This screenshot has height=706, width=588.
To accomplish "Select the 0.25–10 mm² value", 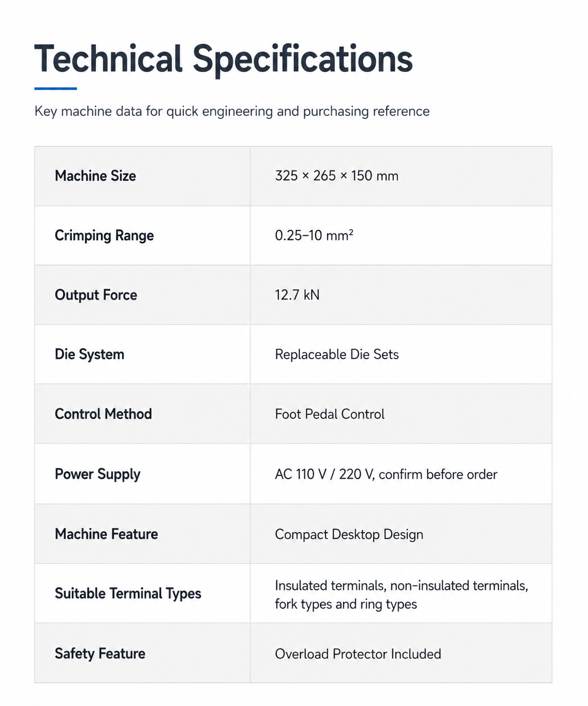I will pos(314,235).
